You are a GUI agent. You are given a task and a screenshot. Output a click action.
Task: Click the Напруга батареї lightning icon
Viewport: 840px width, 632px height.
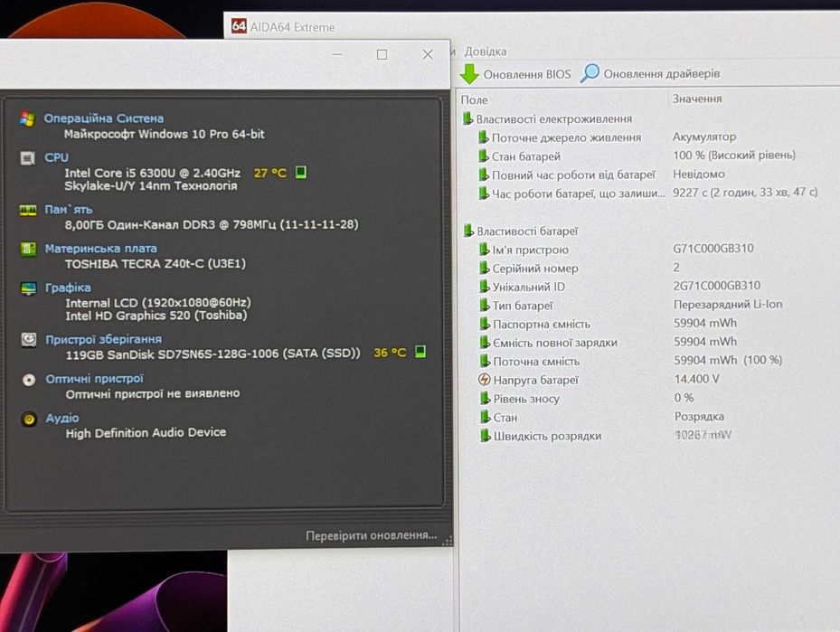pos(485,380)
